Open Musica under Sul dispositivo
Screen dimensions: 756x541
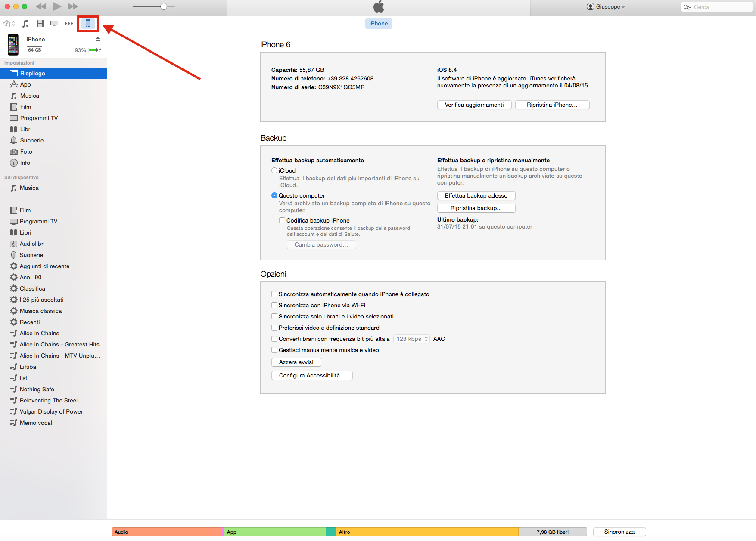point(53,188)
